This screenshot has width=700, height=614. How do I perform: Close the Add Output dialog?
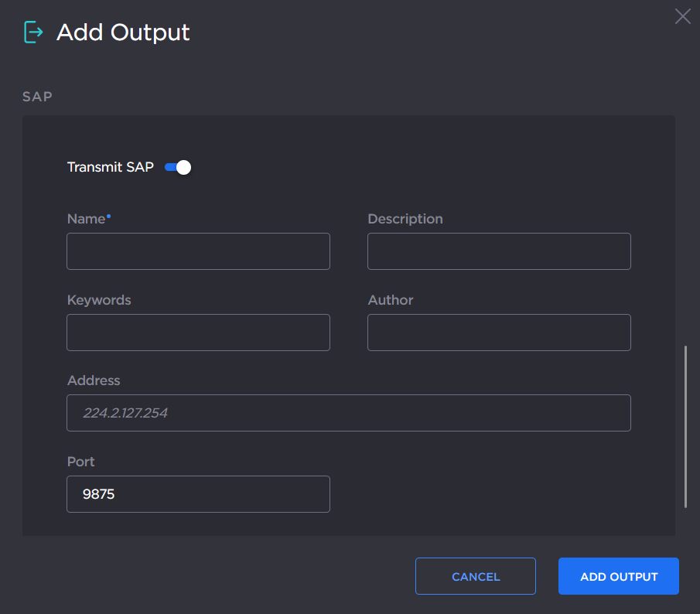(682, 16)
